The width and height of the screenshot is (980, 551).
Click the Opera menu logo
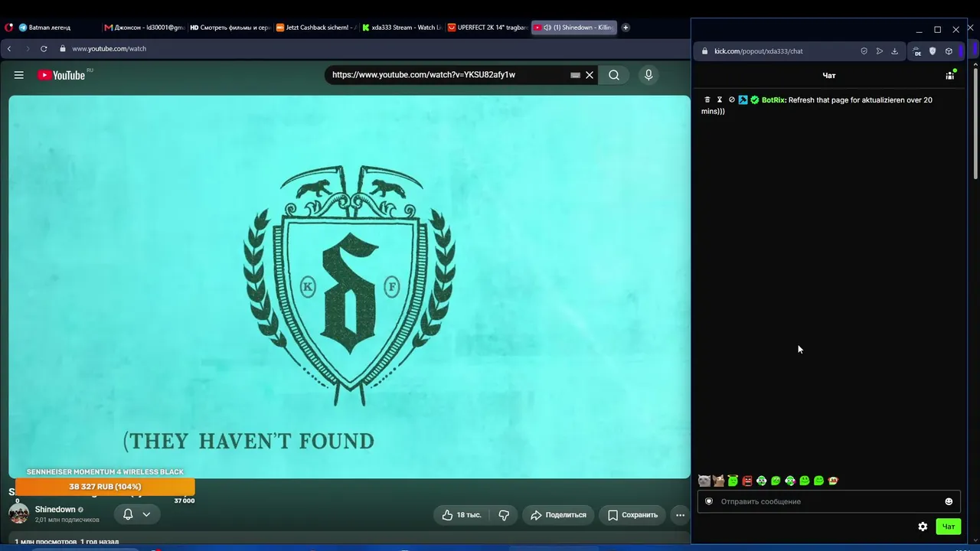click(8, 28)
